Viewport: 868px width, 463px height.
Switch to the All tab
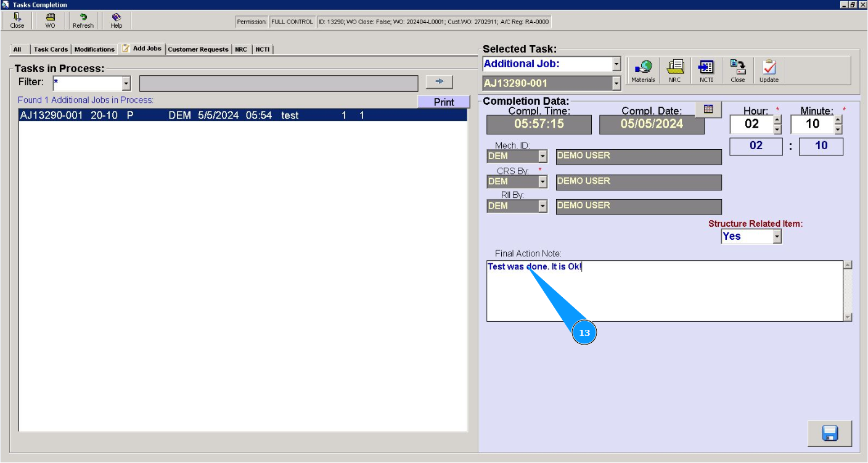pyautogui.click(x=17, y=49)
